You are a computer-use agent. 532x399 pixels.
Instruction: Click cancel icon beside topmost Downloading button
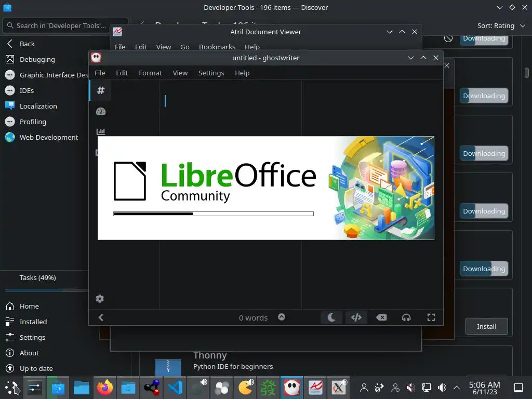[x=448, y=38]
